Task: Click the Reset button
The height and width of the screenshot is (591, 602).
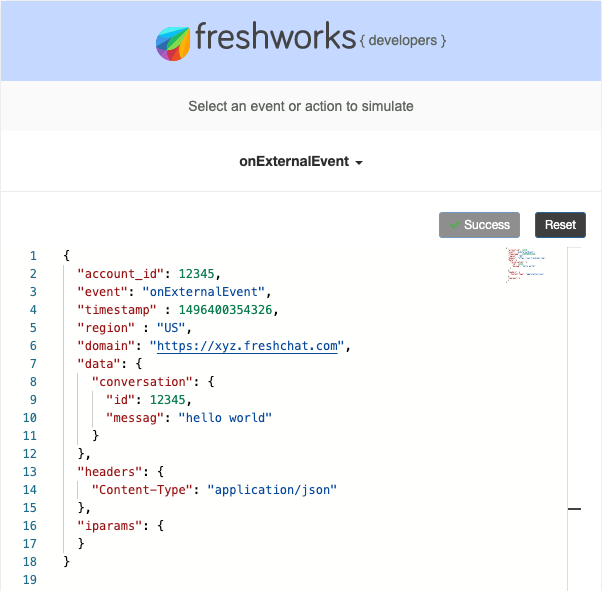Action: click(x=560, y=225)
